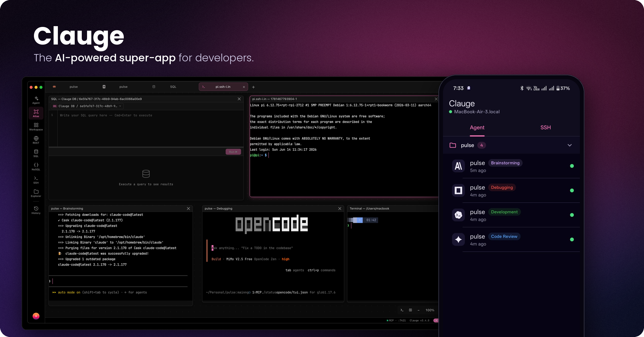This screenshot has height=337, width=644.
Task: Focus the Brainstorming panel prompt input
Action: [x=118, y=281]
